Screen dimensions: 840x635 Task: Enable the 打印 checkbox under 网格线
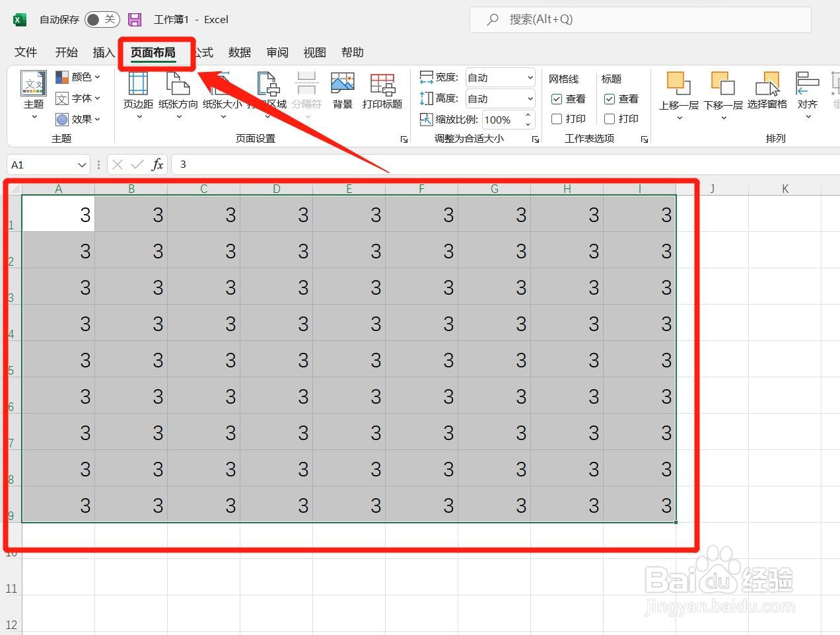[x=557, y=119]
